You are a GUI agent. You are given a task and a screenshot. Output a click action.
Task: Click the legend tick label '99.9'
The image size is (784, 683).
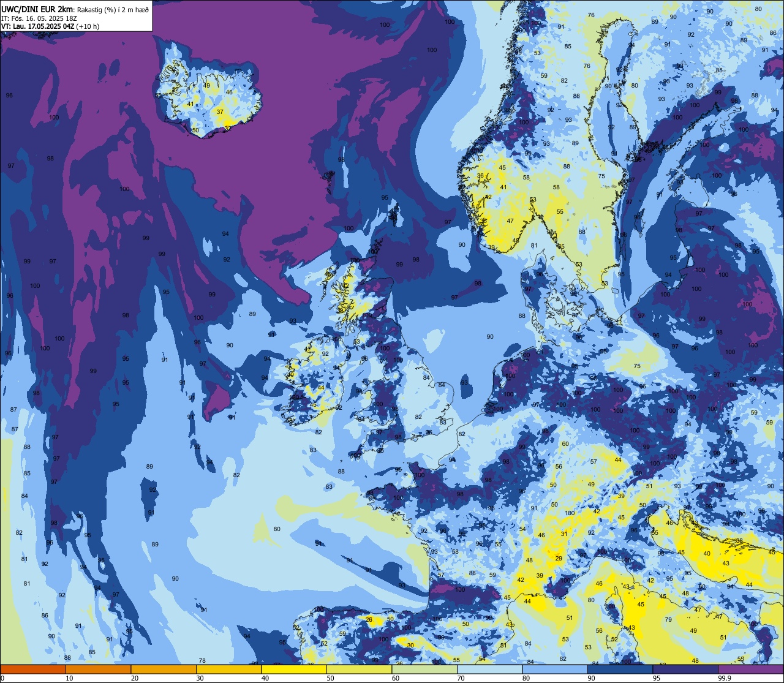point(725,678)
